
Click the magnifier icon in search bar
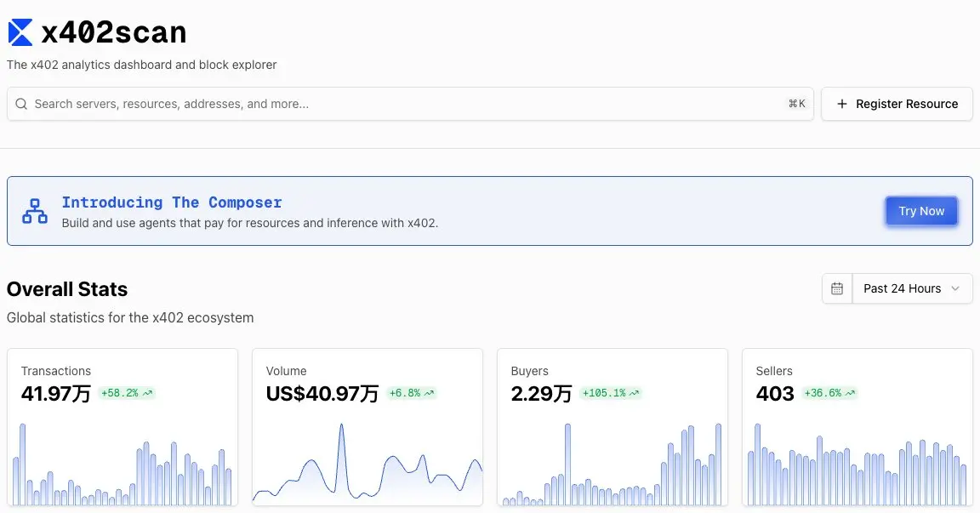[x=21, y=104]
